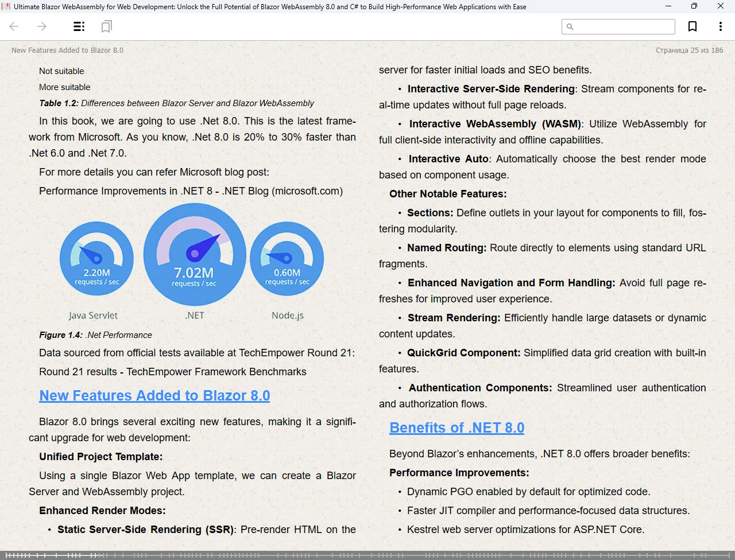This screenshot has height=560, width=735.
Task: Minimize the reader window
Action: pyautogui.click(x=668, y=6)
